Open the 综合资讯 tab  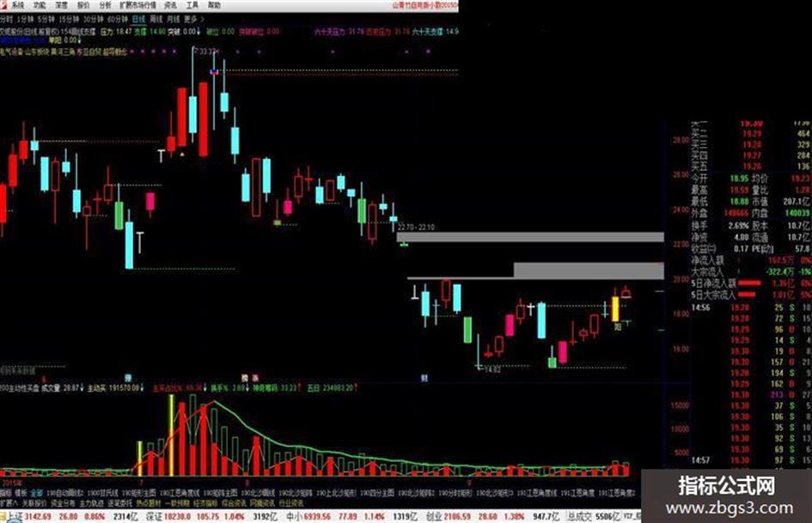[x=234, y=503]
